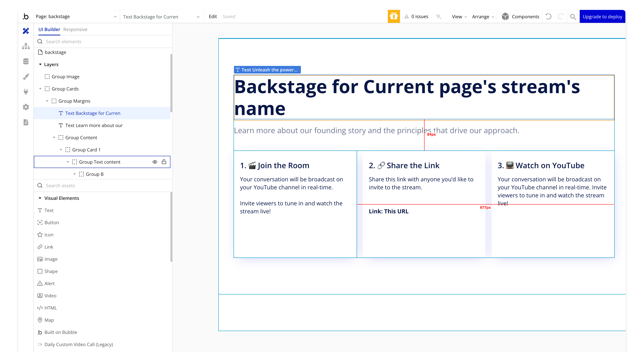Open the Logs tab document icon
644x352 pixels.
point(26,122)
